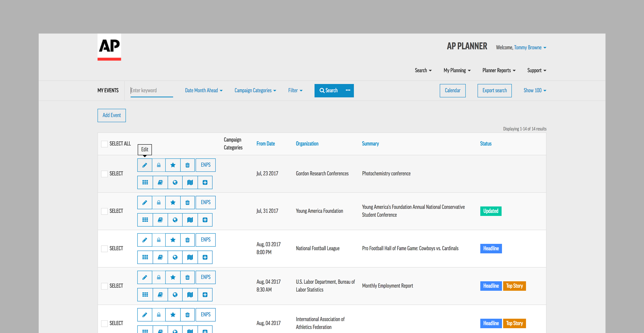
Task: Edit the Young America Foundation event
Action: [x=144, y=202]
